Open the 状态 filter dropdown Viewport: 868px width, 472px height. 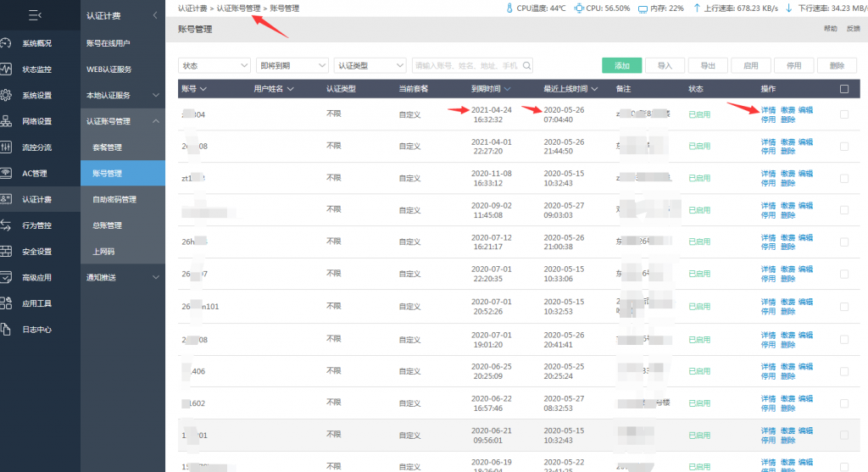pos(214,65)
